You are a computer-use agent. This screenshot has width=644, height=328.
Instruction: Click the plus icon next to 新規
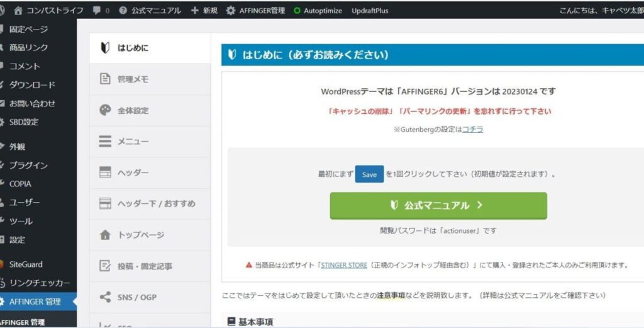point(195,11)
